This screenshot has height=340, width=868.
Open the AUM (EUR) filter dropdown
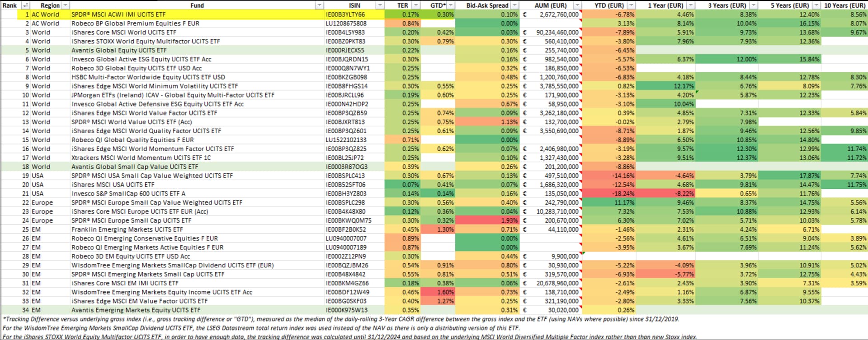tap(577, 5)
